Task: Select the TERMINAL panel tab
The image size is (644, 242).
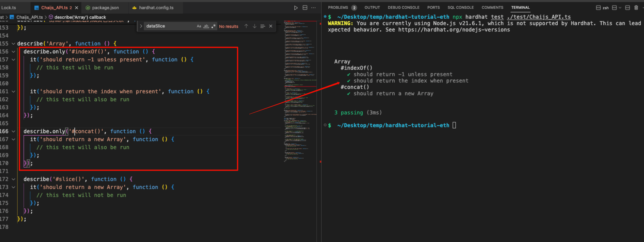Action: pos(521,8)
